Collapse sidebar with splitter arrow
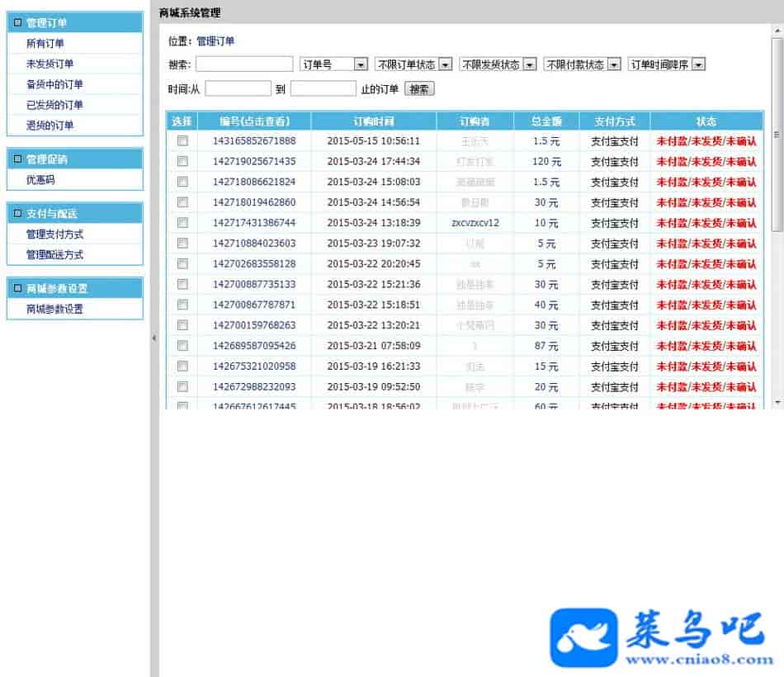Screen dimensions: 784x677 click(154, 338)
